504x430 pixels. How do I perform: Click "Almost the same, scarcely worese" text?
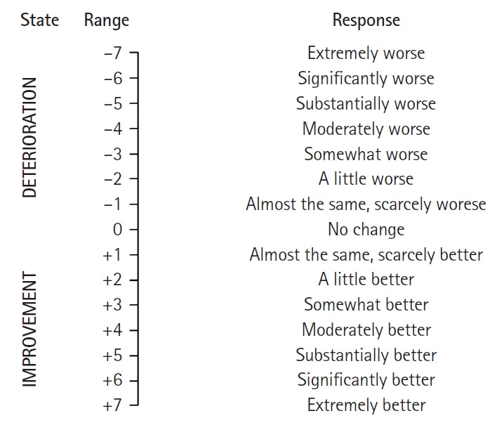click(366, 204)
